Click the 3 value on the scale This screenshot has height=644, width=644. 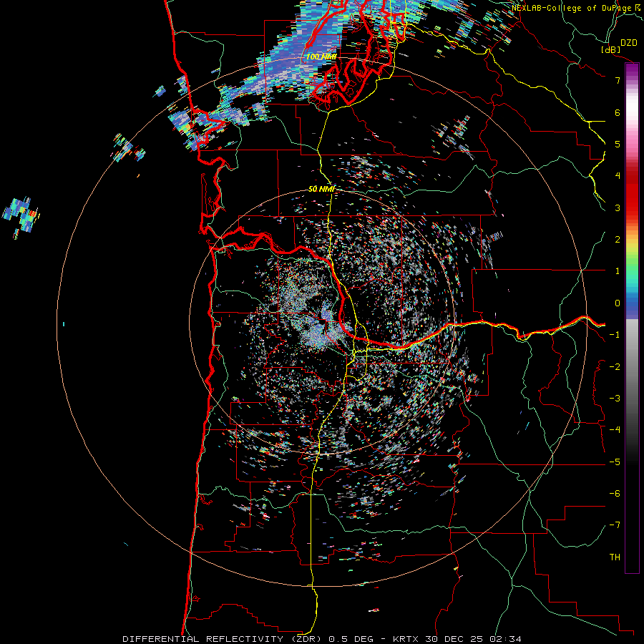(x=618, y=208)
